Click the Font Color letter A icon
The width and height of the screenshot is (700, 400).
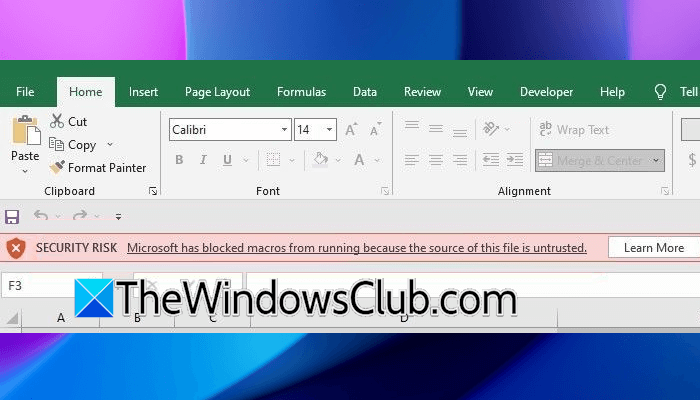coord(359,159)
